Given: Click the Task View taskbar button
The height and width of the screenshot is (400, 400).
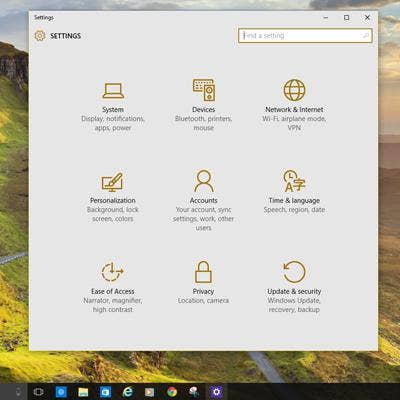Looking at the screenshot, I should (38, 392).
